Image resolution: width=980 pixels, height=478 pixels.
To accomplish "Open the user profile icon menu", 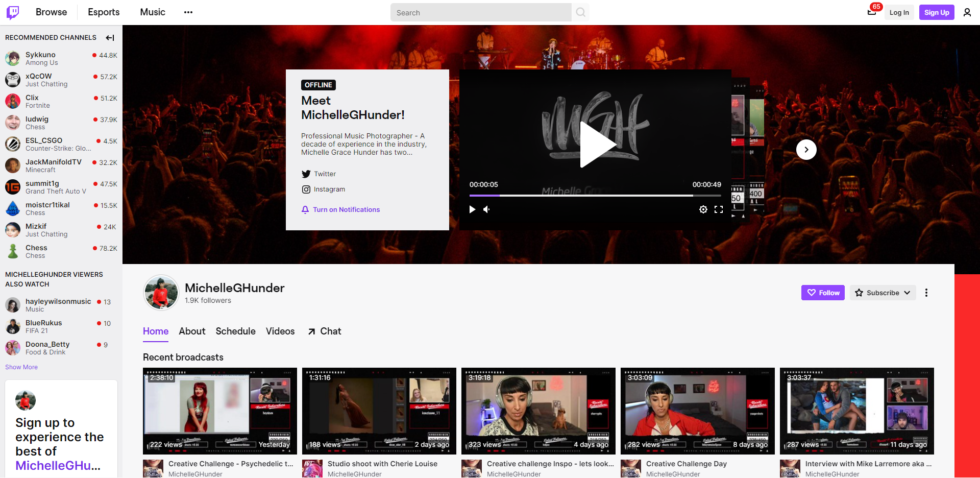I will pos(967,12).
